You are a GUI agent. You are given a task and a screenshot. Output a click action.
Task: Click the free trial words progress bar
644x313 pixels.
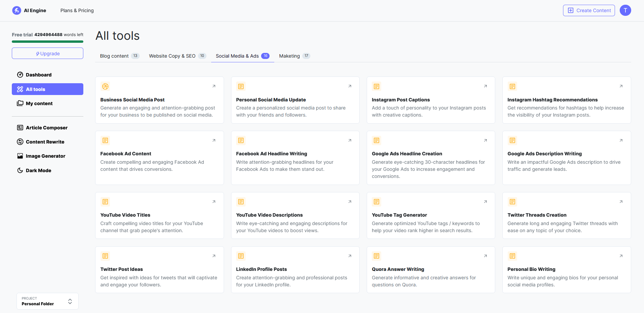point(48,42)
